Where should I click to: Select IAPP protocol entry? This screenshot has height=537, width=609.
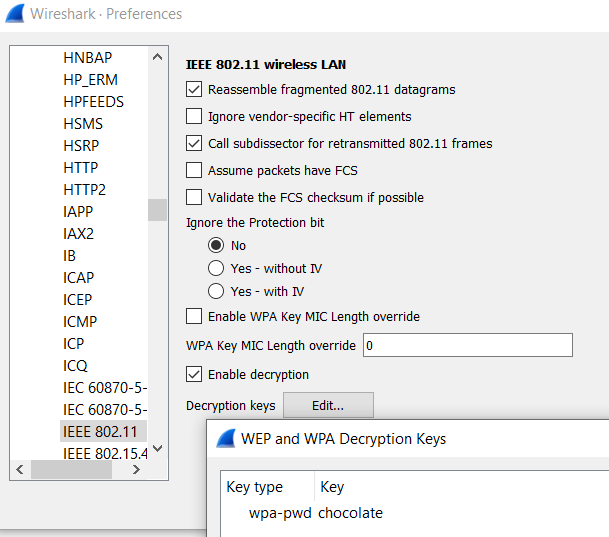point(78,212)
